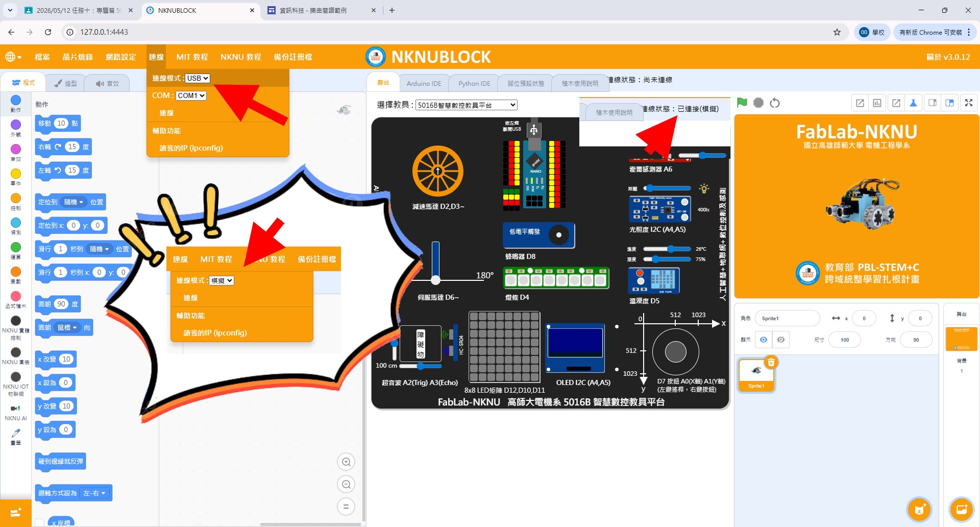The width and height of the screenshot is (980, 527).
Task: Open the MIT 教程 menu
Action: pyautogui.click(x=192, y=57)
